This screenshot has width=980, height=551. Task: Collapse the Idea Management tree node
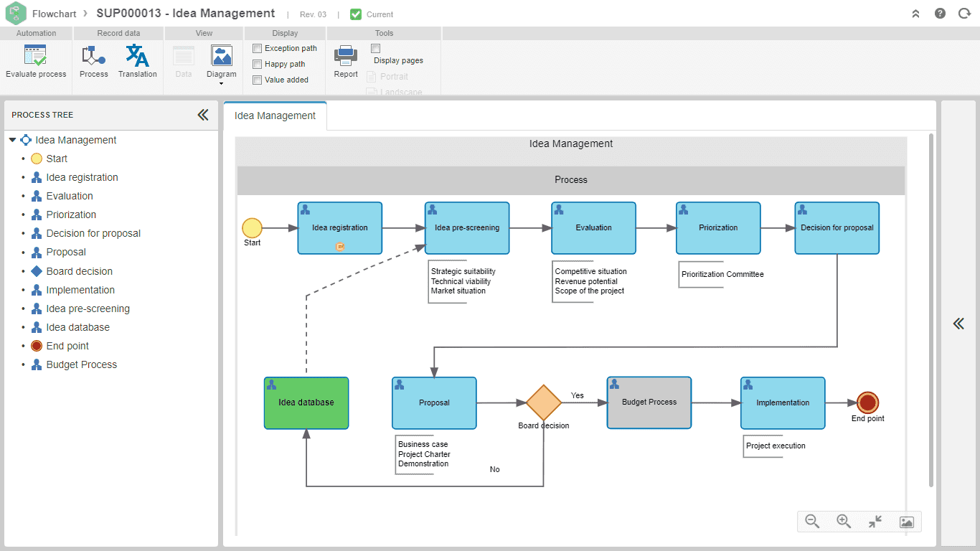tap(12, 140)
